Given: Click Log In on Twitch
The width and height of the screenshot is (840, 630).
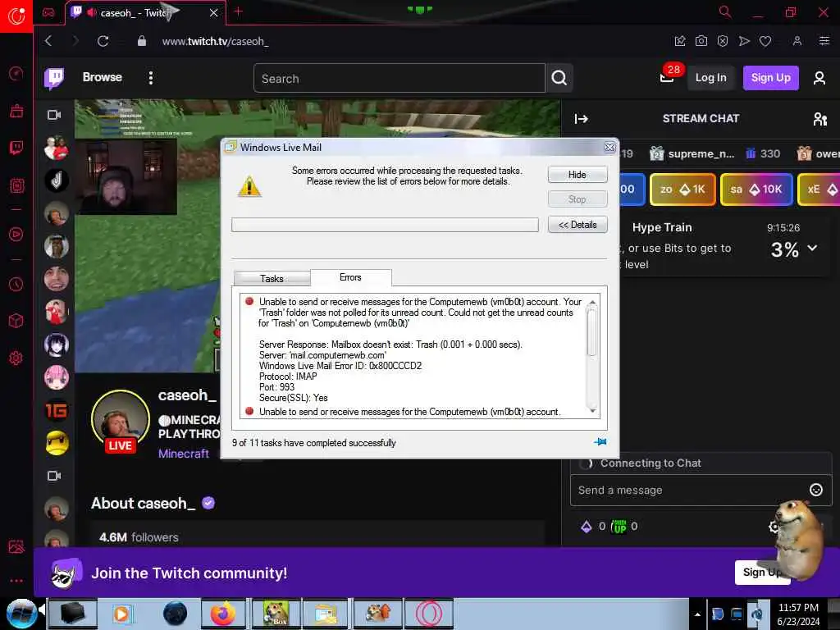Looking at the screenshot, I should pyautogui.click(x=711, y=78).
